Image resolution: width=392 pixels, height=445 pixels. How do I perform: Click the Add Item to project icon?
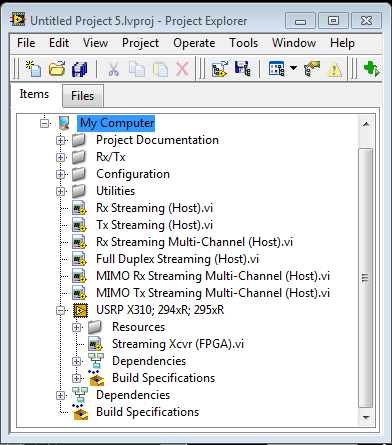click(220, 69)
